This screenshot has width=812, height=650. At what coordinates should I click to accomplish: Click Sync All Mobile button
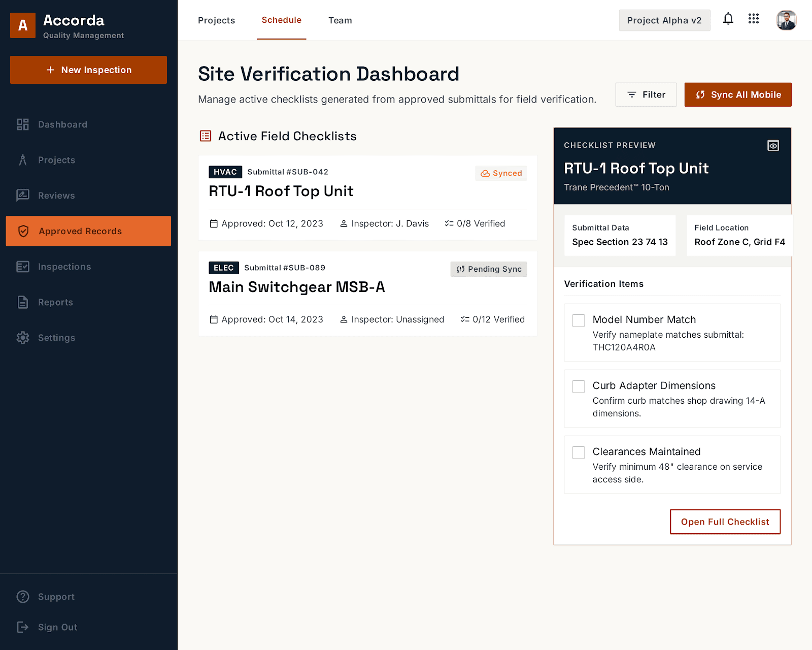click(x=738, y=94)
